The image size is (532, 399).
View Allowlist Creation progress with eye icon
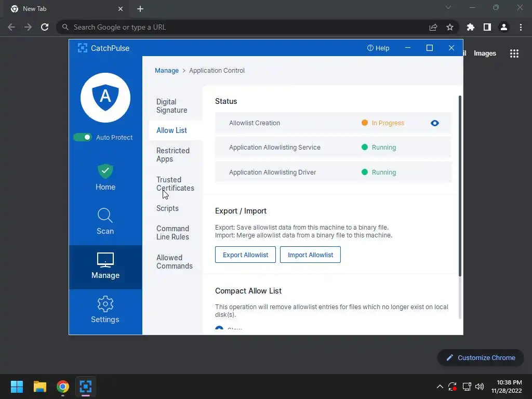[x=435, y=123]
